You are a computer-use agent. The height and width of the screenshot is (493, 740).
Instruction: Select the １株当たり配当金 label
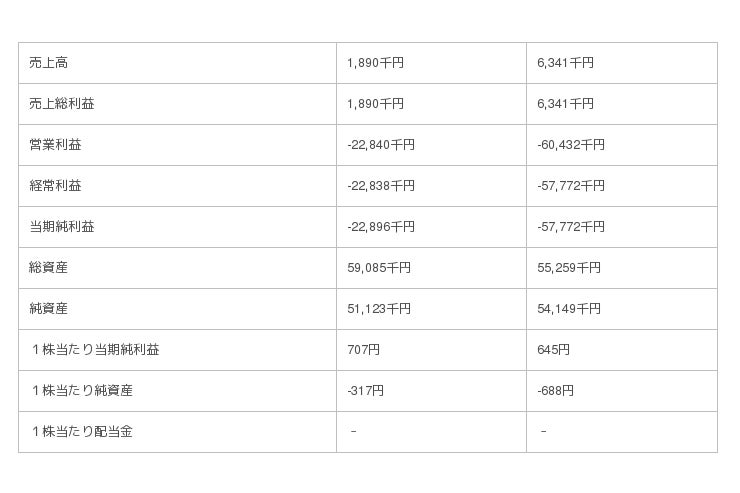coord(82,432)
